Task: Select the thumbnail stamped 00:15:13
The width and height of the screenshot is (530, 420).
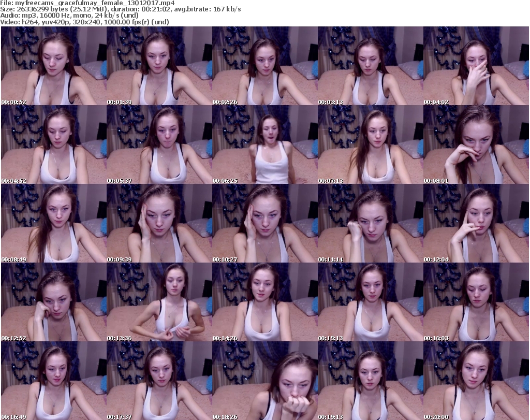Action: tap(371, 302)
